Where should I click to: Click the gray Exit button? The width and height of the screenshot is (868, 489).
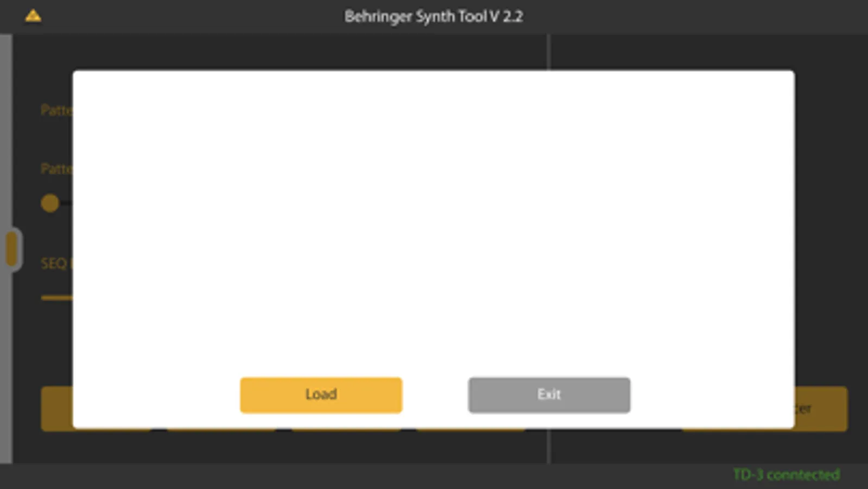point(549,395)
